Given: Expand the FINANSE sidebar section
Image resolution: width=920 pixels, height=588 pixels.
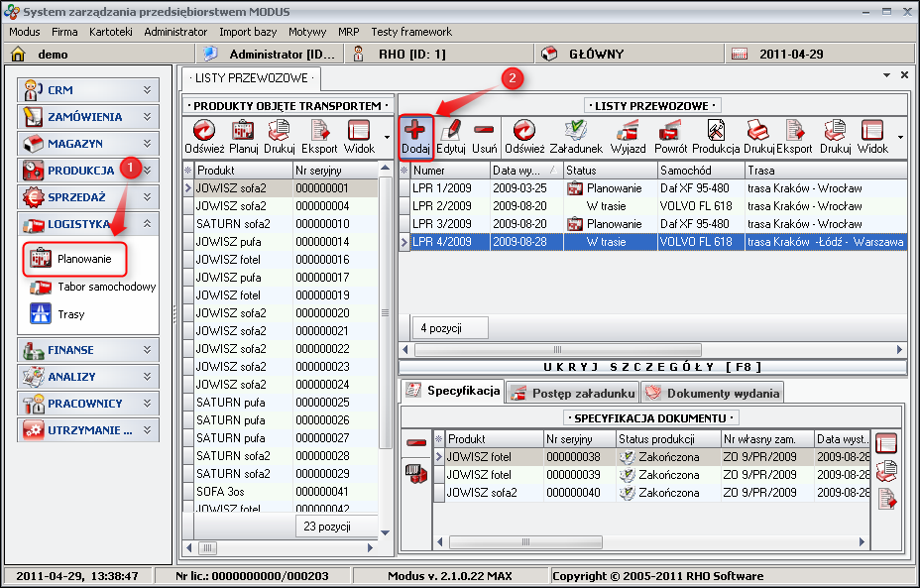Looking at the screenshot, I should 147,350.
